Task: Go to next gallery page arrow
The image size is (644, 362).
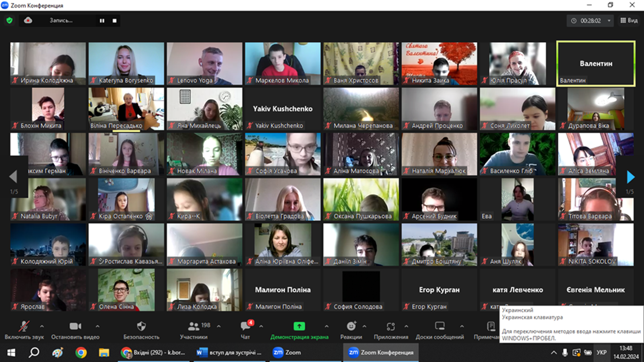Action: click(630, 177)
